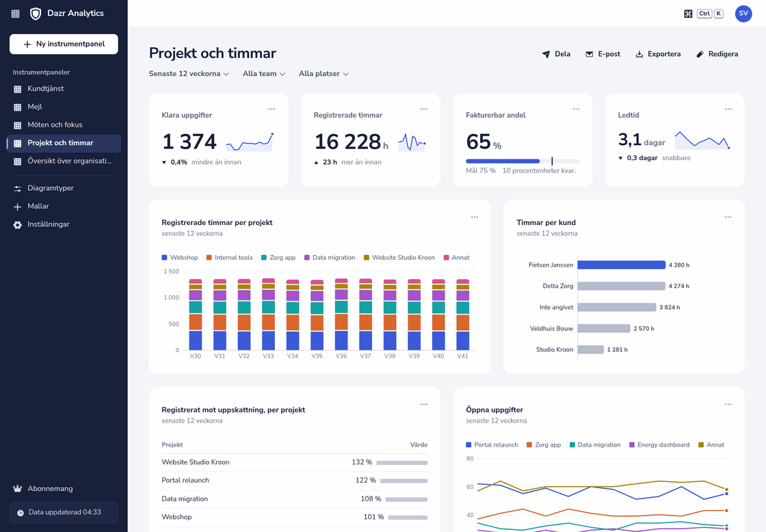Toggle Webshop series in project hours legend

click(180, 257)
